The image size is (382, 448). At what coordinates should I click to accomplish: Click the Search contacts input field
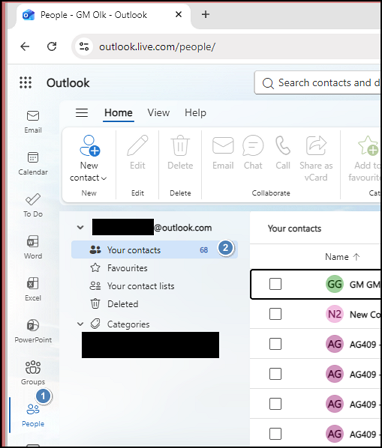(x=318, y=82)
